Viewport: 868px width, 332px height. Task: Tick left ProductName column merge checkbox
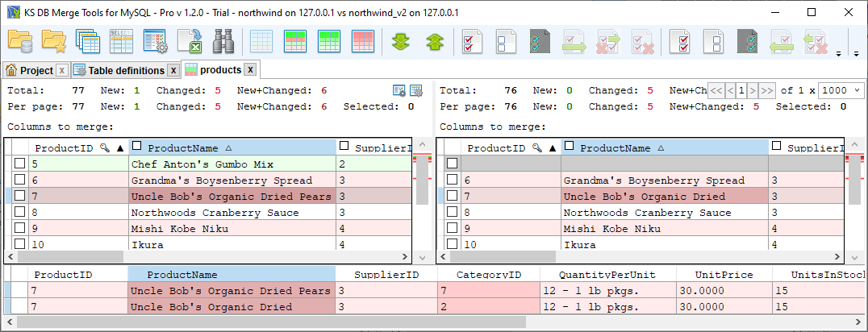point(137,146)
